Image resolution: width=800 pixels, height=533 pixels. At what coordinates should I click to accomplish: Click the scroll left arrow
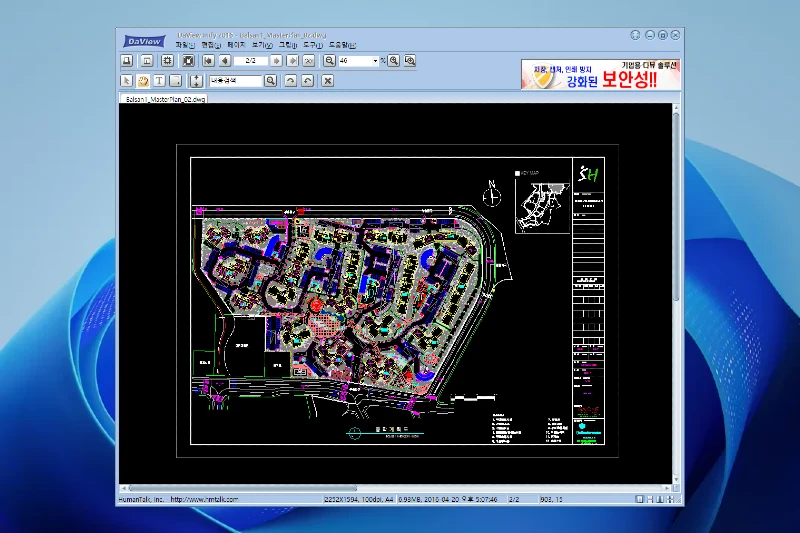tap(123, 488)
